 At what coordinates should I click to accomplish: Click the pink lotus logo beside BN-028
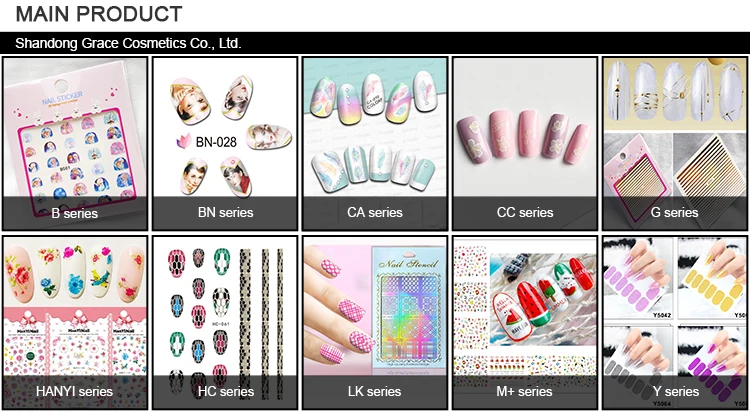184,142
